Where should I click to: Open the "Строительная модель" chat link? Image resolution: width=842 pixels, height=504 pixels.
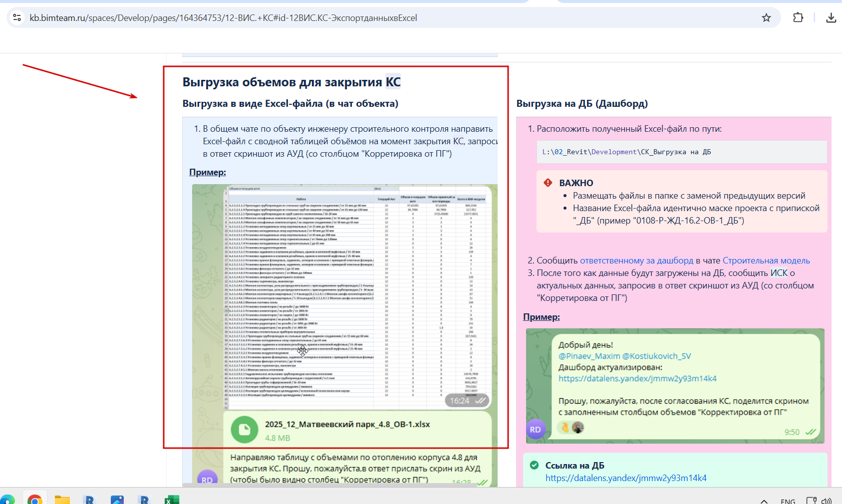[766, 260]
